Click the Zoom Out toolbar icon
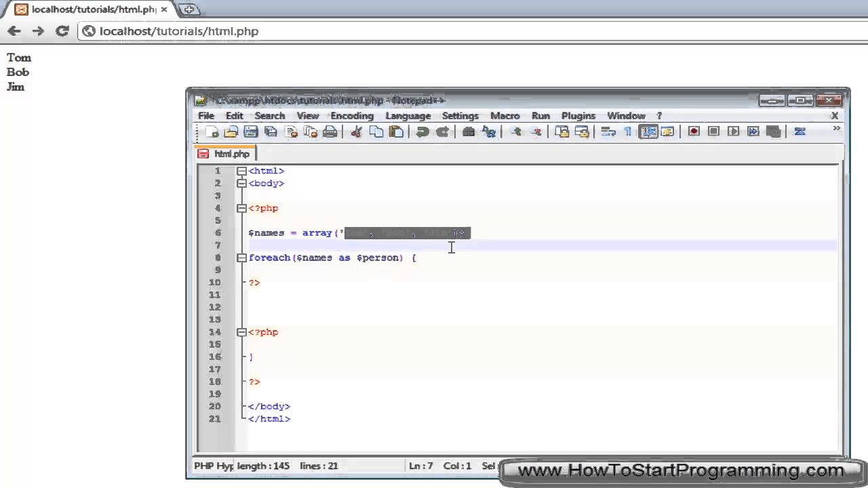868x488 pixels. 536,131
